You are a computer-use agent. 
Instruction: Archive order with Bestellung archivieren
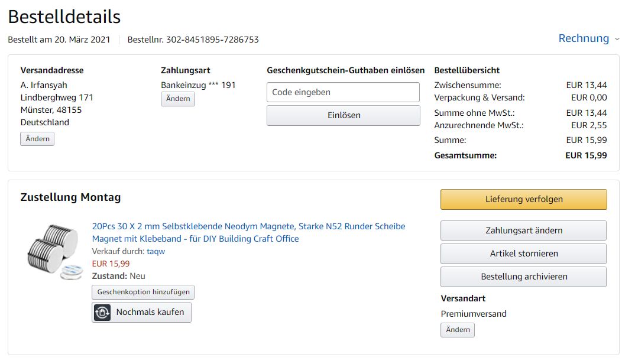(523, 277)
